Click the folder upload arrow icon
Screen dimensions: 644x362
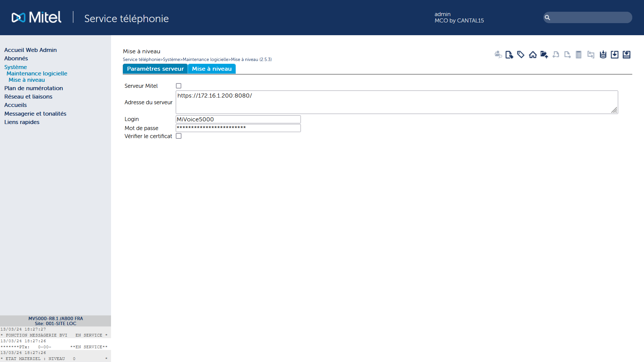(544, 55)
